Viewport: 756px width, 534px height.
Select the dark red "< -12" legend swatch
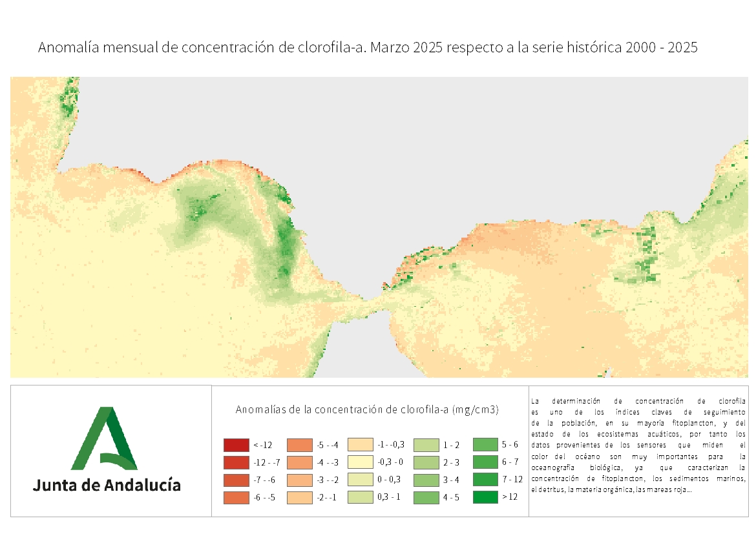(236, 445)
